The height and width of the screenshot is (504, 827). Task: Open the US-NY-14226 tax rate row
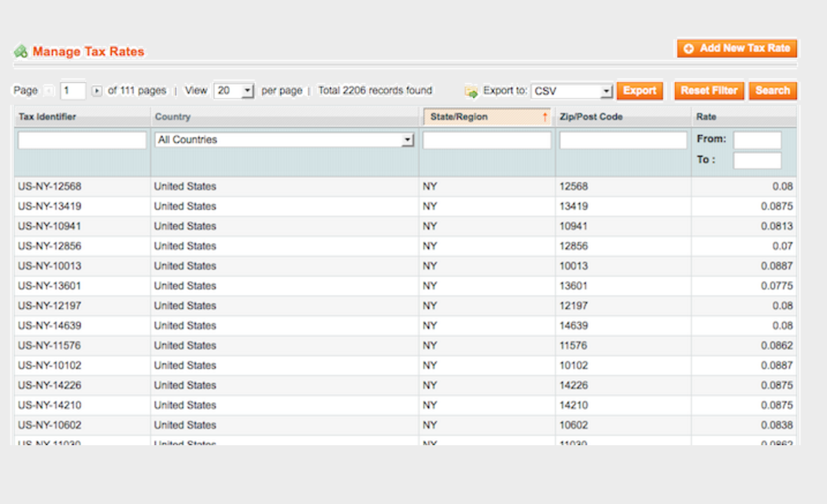(x=405, y=385)
